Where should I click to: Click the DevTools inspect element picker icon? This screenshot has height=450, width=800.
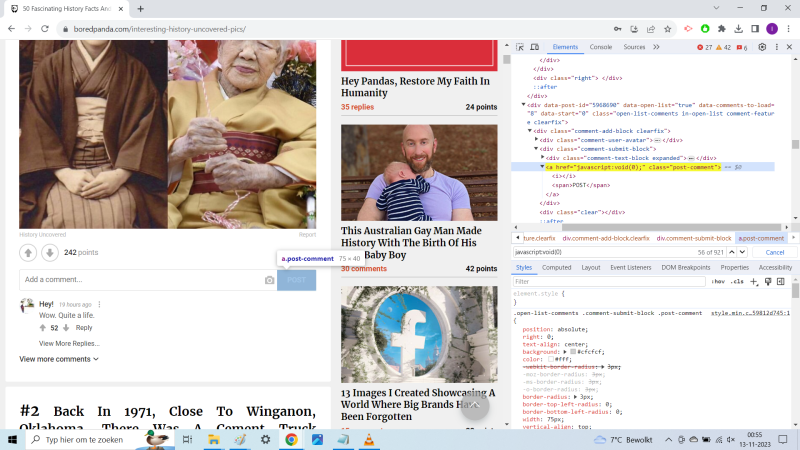coord(520,47)
